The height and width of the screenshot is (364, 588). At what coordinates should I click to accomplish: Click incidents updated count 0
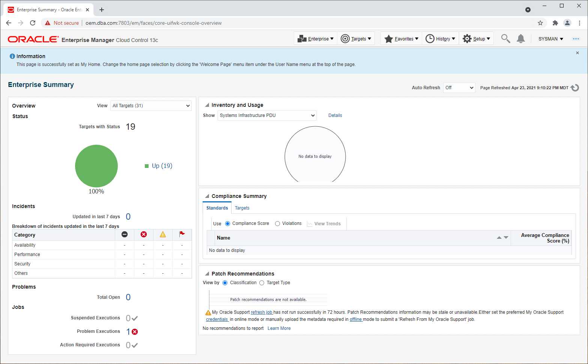128,217
